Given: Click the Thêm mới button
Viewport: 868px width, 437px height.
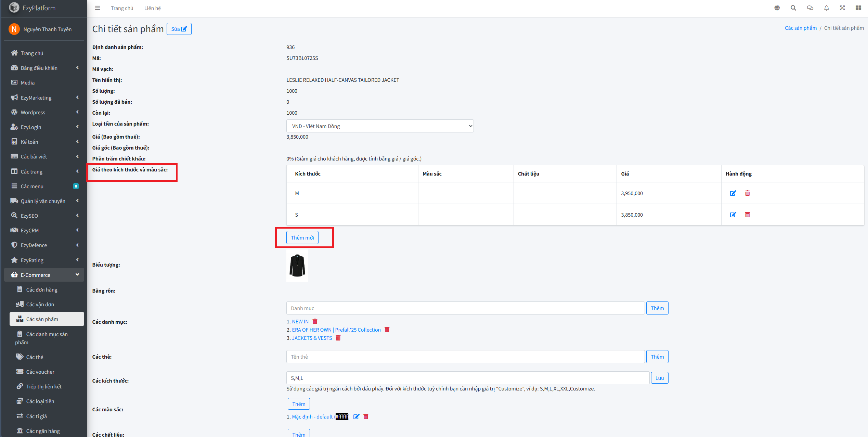Looking at the screenshot, I should click(x=302, y=237).
